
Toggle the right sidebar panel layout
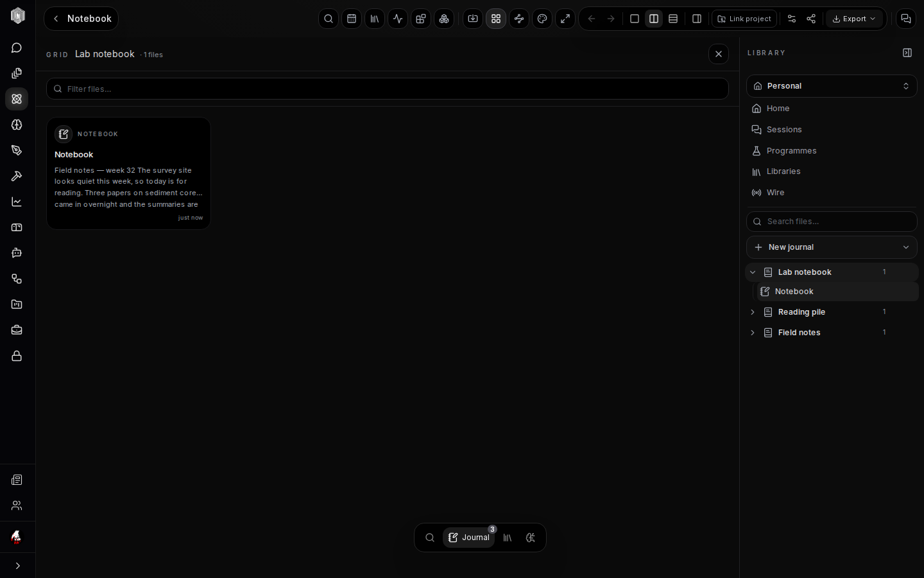click(x=697, y=19)
